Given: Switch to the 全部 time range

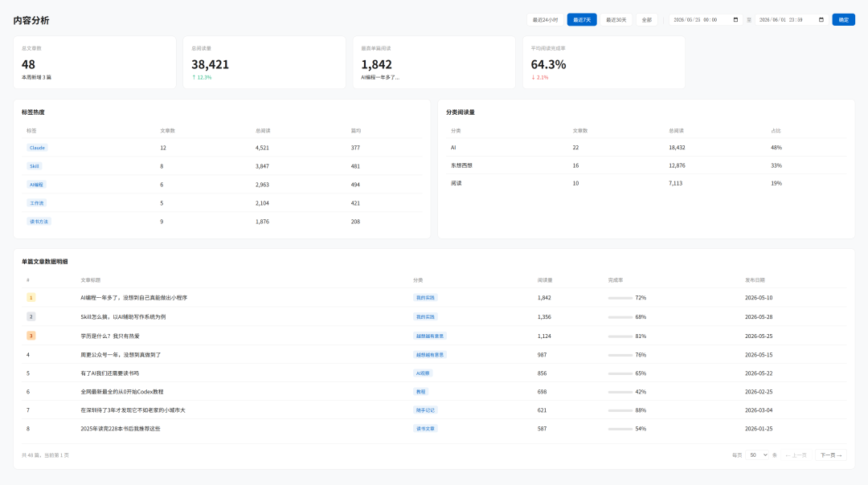Looking at the screenshot, I should coord(646,20).
